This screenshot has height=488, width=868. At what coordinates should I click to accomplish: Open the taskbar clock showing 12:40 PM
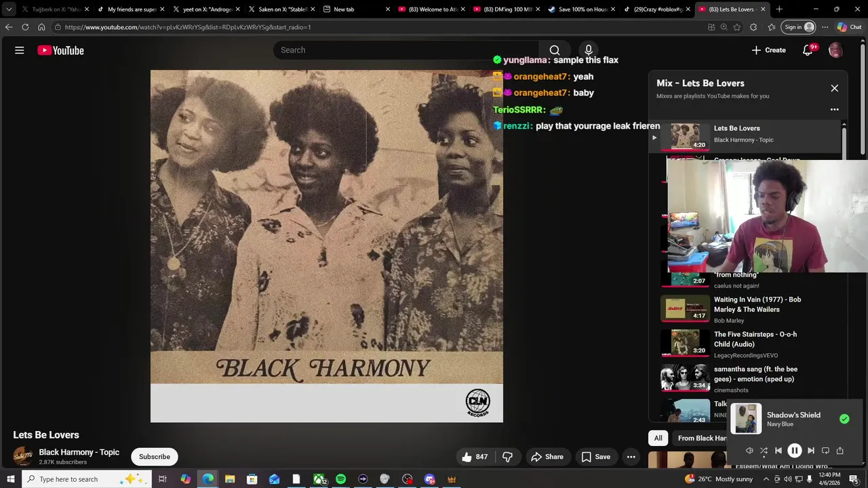829,479
